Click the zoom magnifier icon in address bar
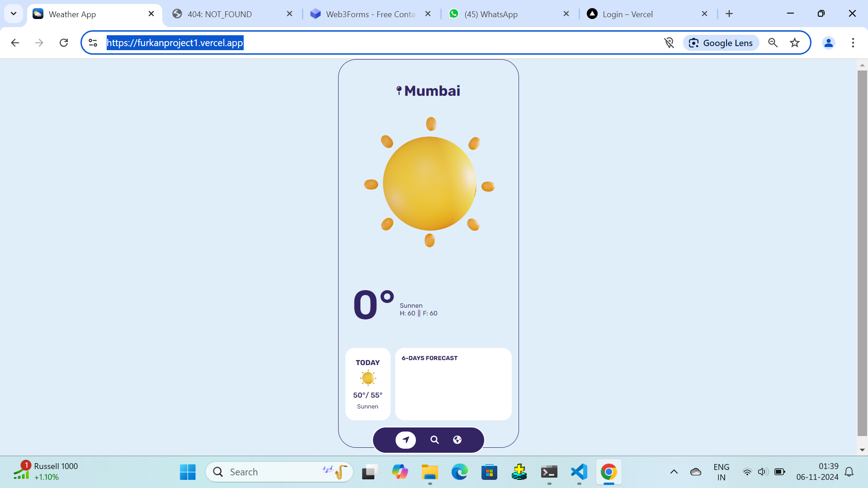Viewport: 868px width, 488px height. [x=773, y=43]
